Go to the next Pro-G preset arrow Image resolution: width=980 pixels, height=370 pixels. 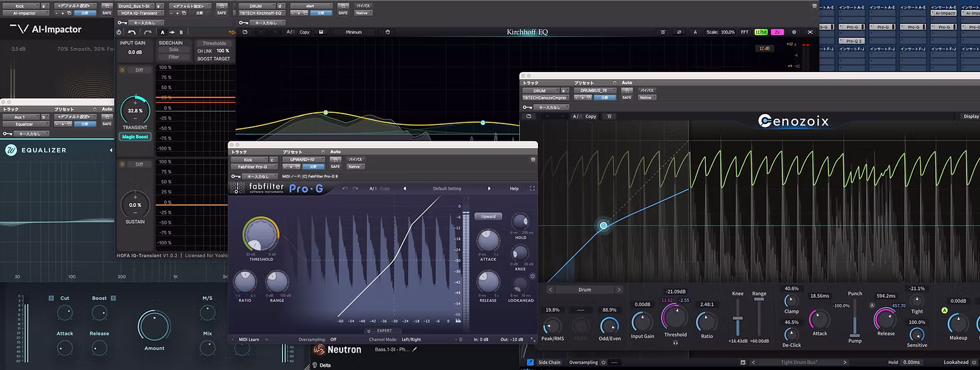(x=489, y=188)
